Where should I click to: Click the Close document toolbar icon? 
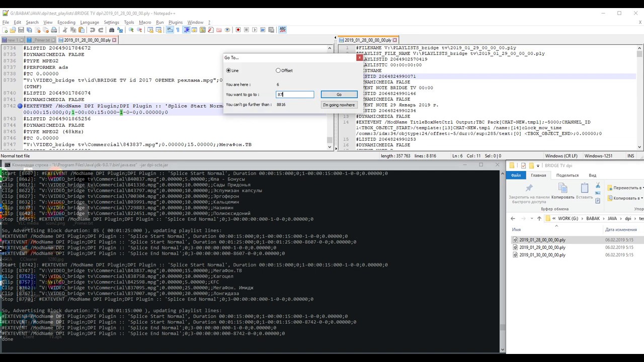point(37,30)
